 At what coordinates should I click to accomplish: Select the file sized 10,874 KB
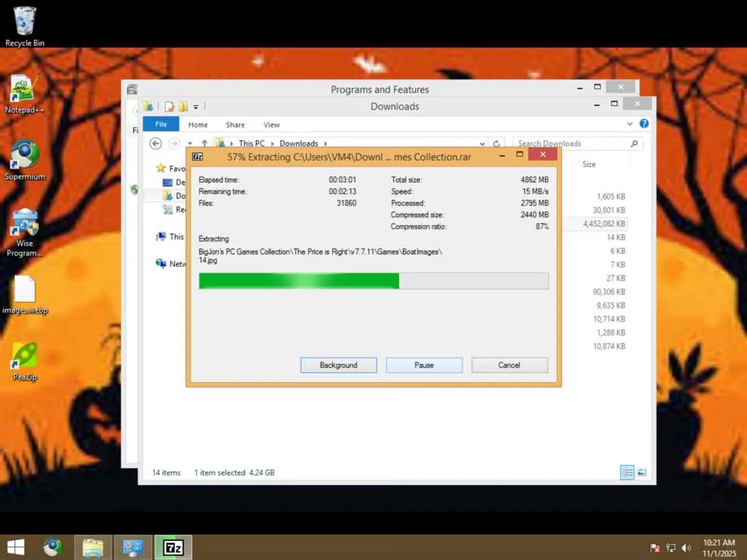coord(609,346)
